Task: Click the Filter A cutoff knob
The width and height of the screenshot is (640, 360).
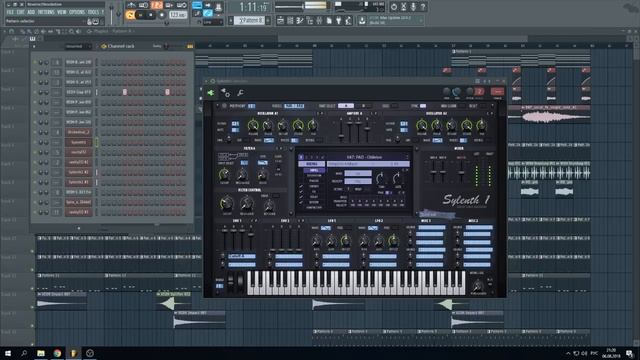Action: (x=224, y=175)
